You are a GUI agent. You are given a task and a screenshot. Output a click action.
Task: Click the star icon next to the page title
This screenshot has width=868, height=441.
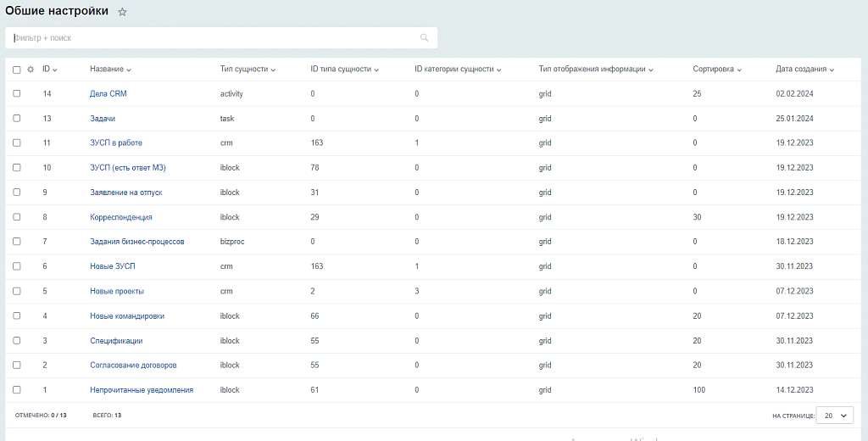coord(122,12)
